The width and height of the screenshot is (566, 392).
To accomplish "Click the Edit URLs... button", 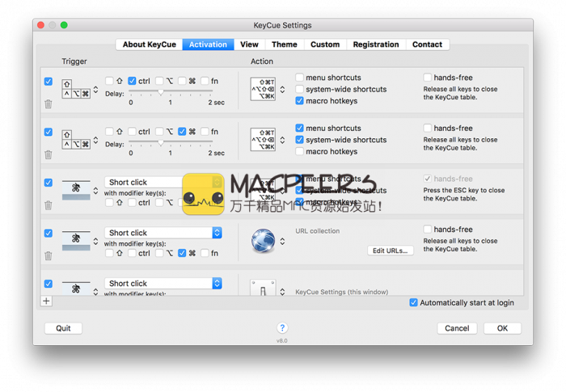I will (391, 251).
